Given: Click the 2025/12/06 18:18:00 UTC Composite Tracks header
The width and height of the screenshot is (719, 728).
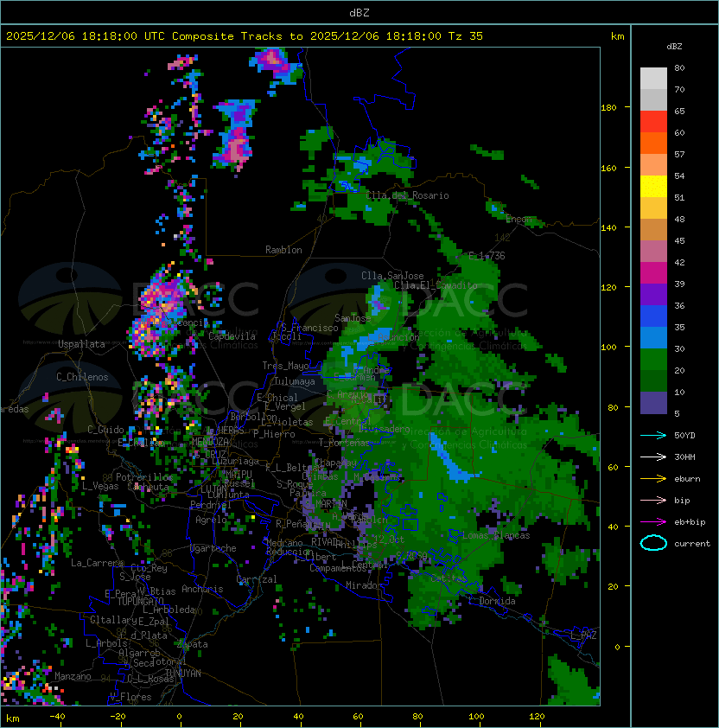Looking at the screenshot, I should tap(245, 36).
